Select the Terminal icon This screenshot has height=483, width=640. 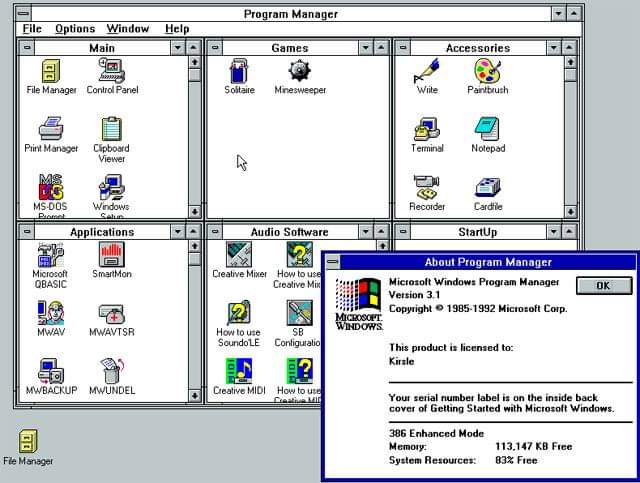427,135
